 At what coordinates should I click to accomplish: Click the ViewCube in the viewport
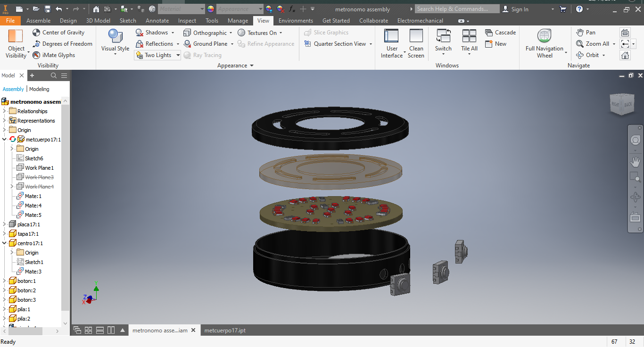(621, 104)
